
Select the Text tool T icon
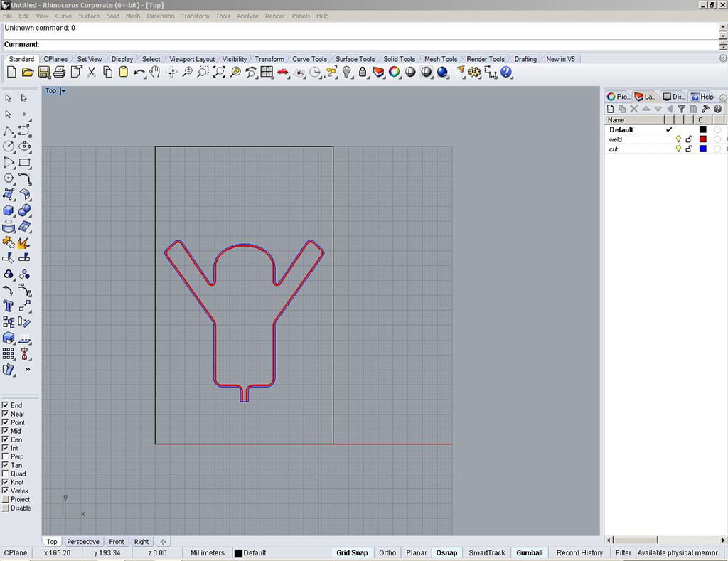[x=9, y=306]
